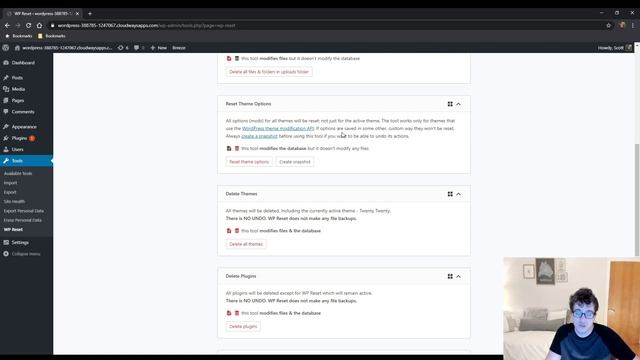640x360 pixels.
Task: Click grid icon on Delete Themes card
Action: coord(450,194)
